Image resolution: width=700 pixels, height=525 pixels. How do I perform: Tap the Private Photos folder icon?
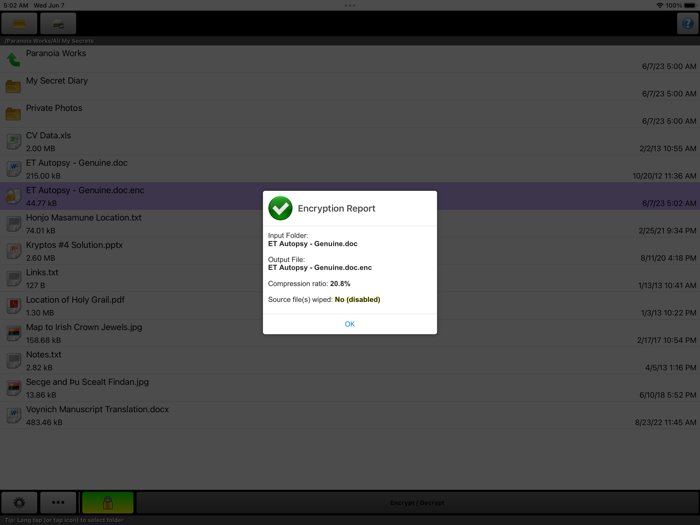coord(13,114)
